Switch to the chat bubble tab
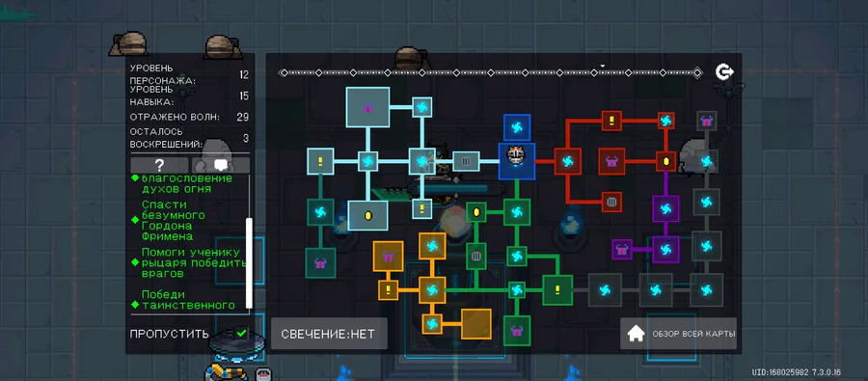Viewport: 868px width, 381px height. 221,165
